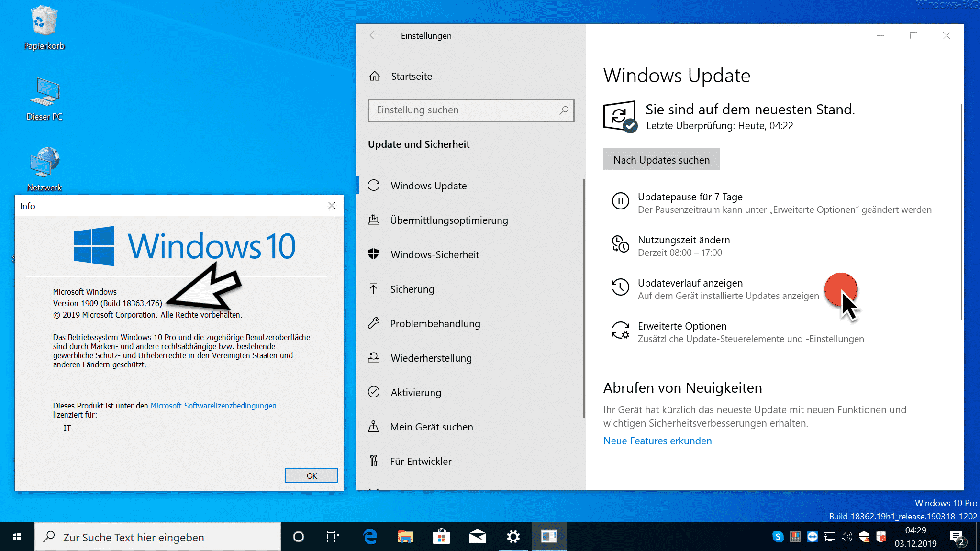The width and height of the screenshot is (980, 551).
Task: Click the clock icon for Nutzungszeit ändern
Action: point(621,244)
